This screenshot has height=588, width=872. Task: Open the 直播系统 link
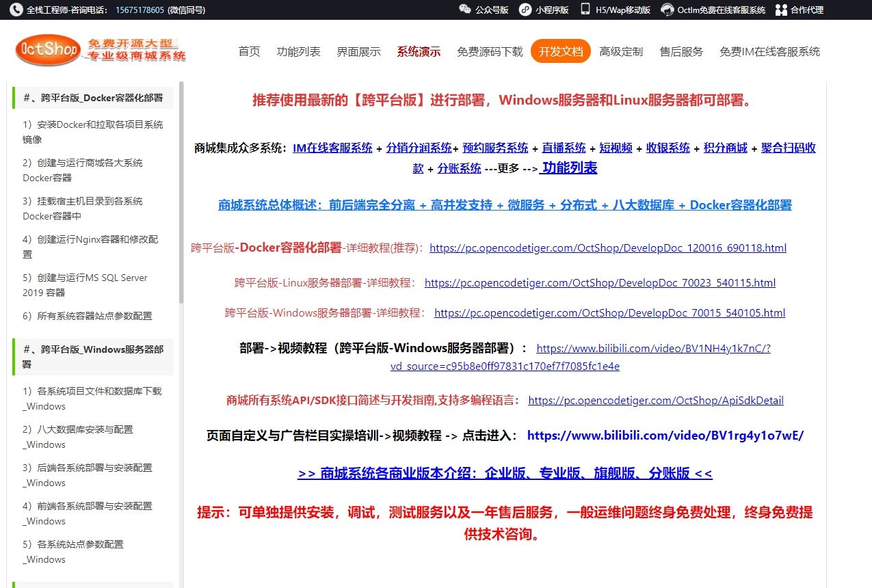(x=564, y=148)
